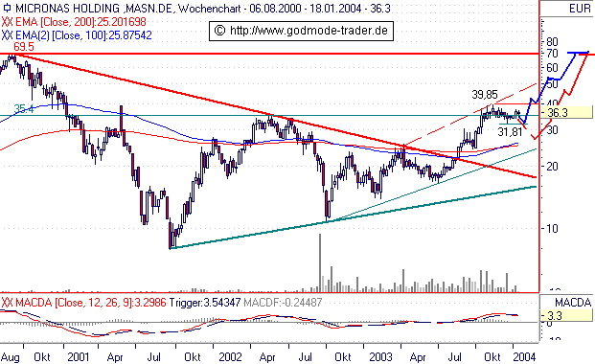Click the red XX marker beside EMA 200
The height and width of the screenshot is (364, 595).
8,22
